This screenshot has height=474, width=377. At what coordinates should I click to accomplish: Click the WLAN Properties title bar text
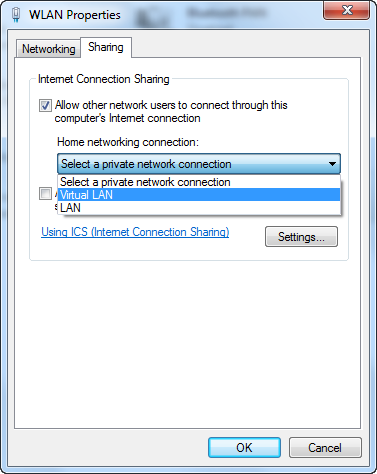75,15
